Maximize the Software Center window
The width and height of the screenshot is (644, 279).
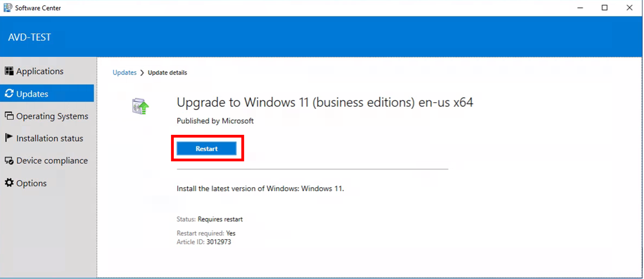pos(605,7)
